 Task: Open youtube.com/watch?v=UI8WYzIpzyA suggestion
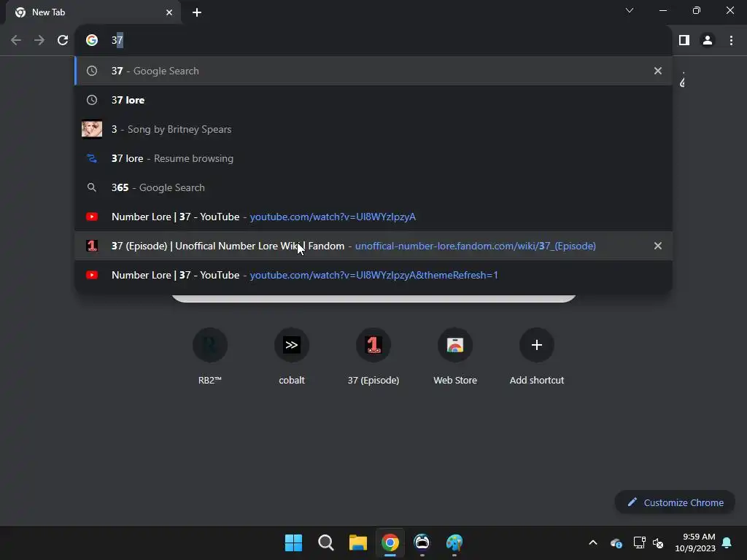tap(373, 217)
